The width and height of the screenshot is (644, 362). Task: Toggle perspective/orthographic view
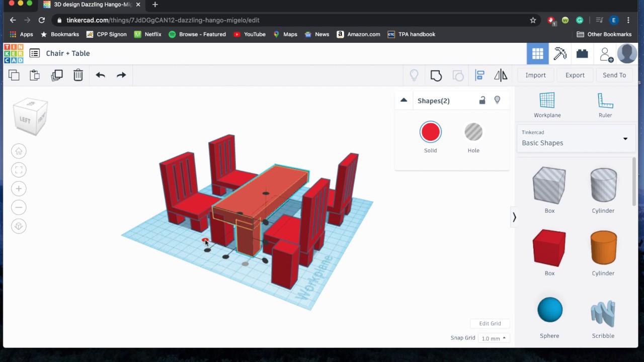click(x=19, y=226)
